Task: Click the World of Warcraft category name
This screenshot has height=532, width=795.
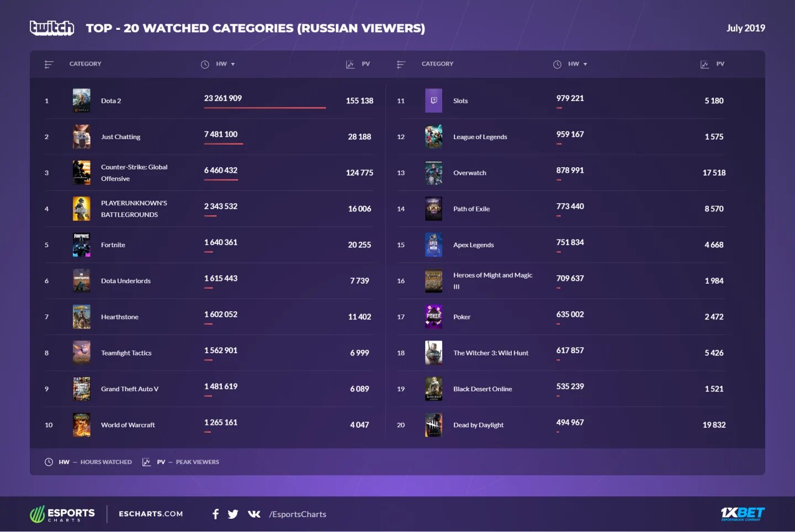Action: [128, 425]
